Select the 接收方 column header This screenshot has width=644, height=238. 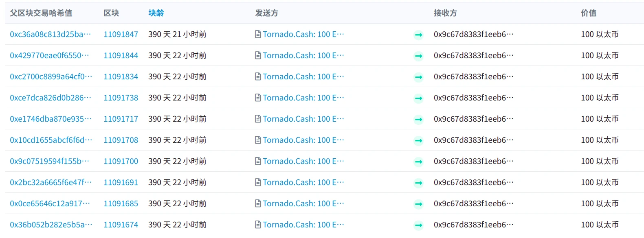pyautogui.click(x=445, y=13)
